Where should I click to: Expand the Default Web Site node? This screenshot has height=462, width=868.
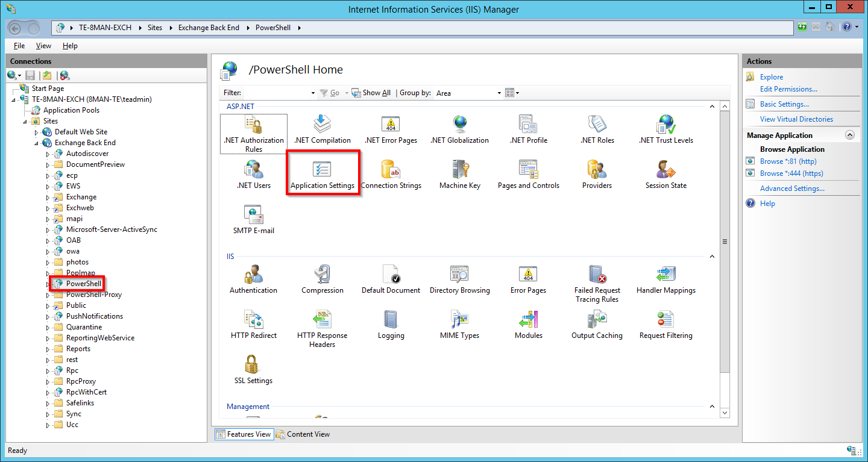[x=36, y=132]
